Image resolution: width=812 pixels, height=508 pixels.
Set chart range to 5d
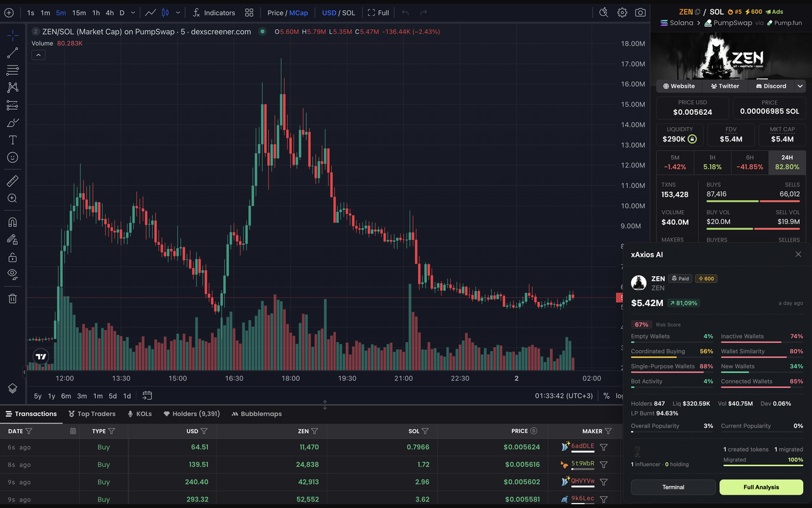112,396
